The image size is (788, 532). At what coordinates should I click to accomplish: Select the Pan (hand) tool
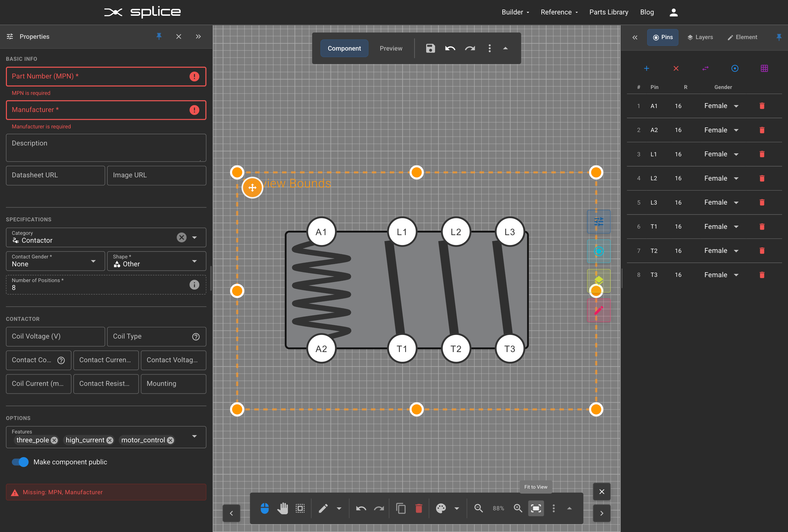click(283, 508)
